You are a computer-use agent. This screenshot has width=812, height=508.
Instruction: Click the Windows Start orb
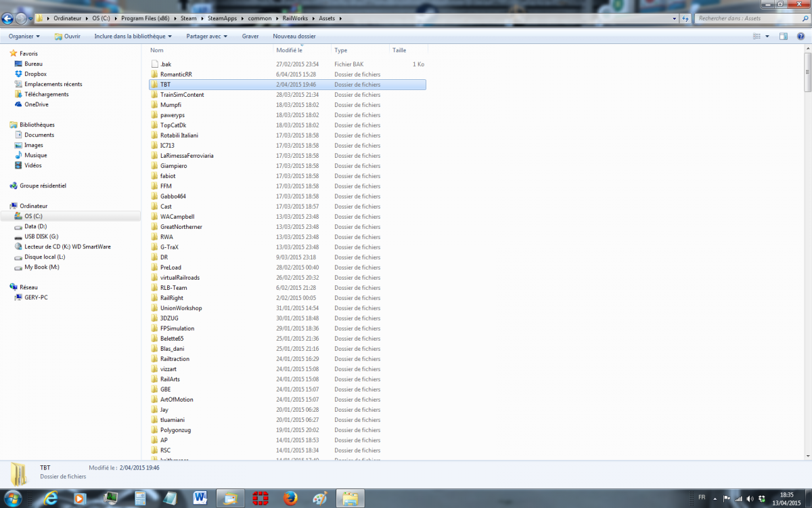click(13, 498)
